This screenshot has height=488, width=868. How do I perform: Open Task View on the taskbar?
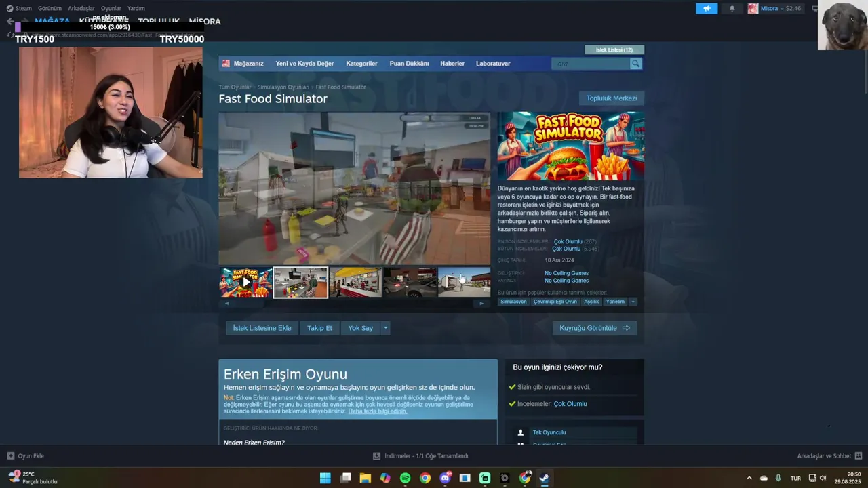coord(346,478)
